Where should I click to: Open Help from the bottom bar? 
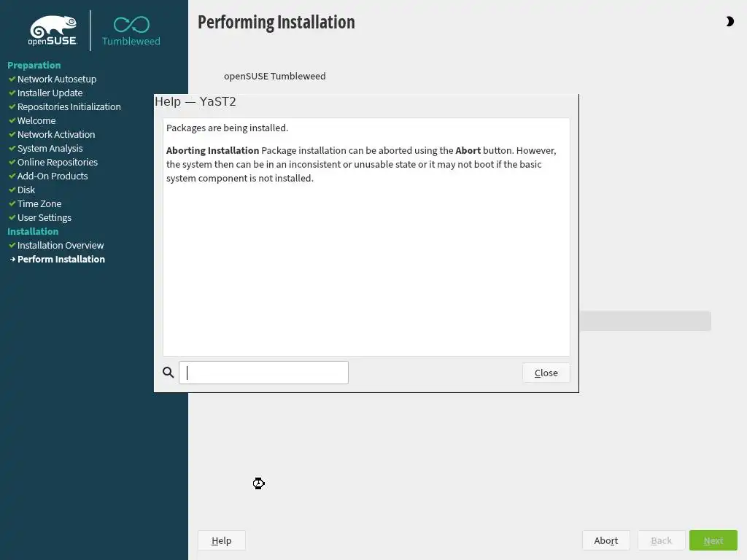pyautogui.click(x=222, y=540)
